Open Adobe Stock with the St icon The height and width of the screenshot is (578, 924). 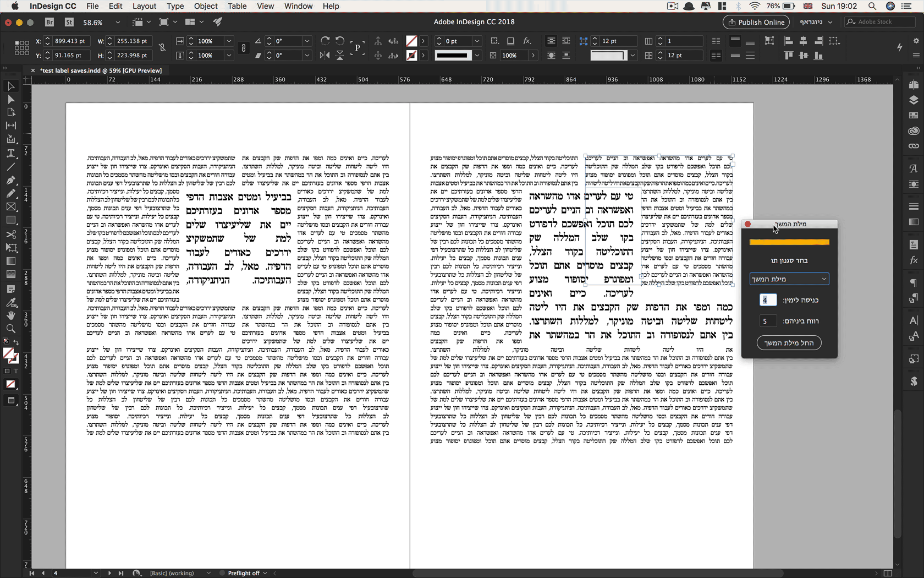[x=69, y=22]
